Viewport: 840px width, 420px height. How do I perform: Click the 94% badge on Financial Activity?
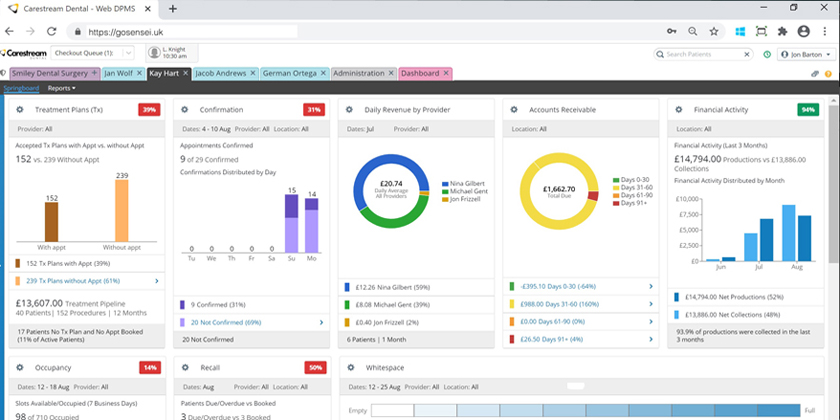click(808, 110)
